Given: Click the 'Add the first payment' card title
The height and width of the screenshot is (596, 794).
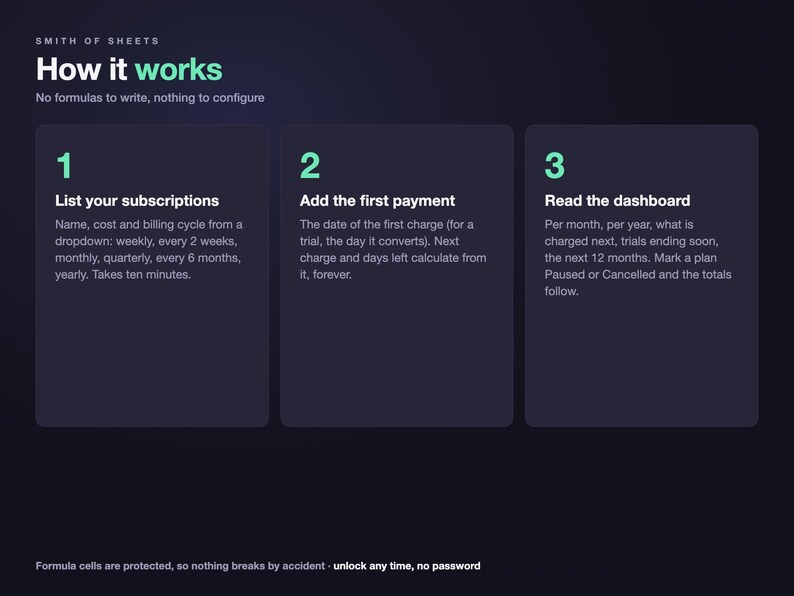Looking at the screenshot, I should [x=377, y=201].
